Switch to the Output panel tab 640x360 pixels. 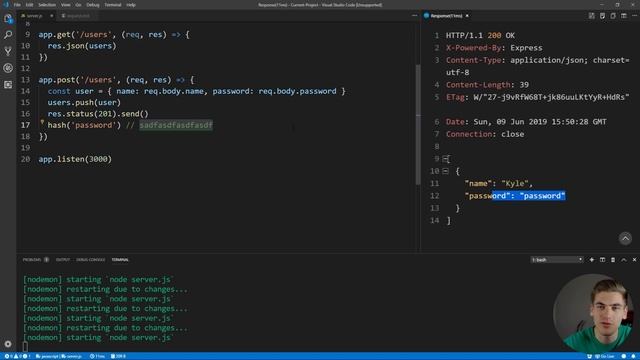coord(62,260)
